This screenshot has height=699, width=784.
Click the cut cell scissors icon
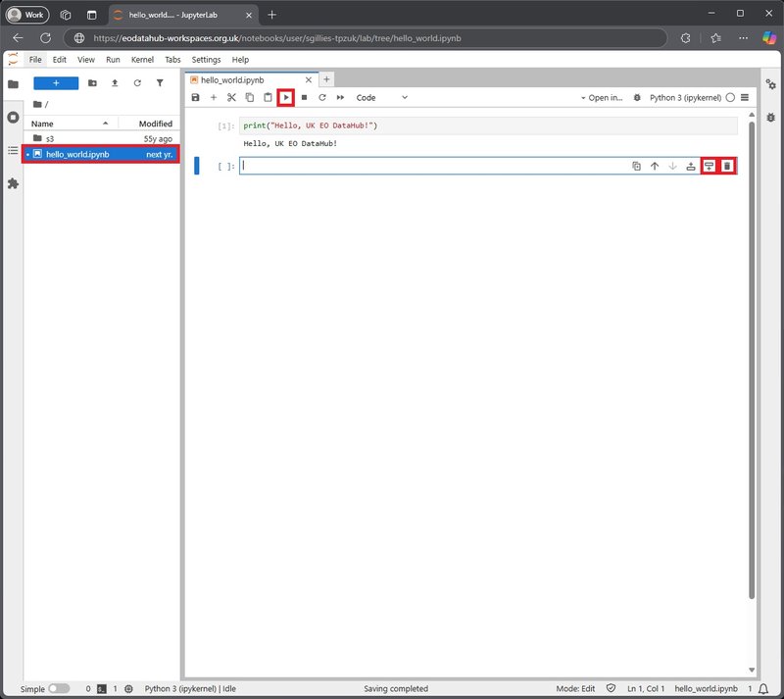click(231, 98)
